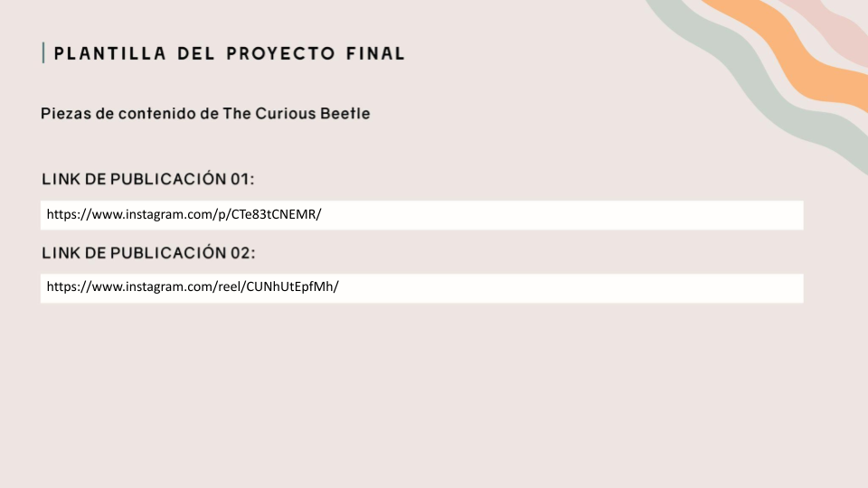Open the Instagram post link CTe83tCNEMR
The width and height of the screenshot is (868, 488).
point(184,215)
